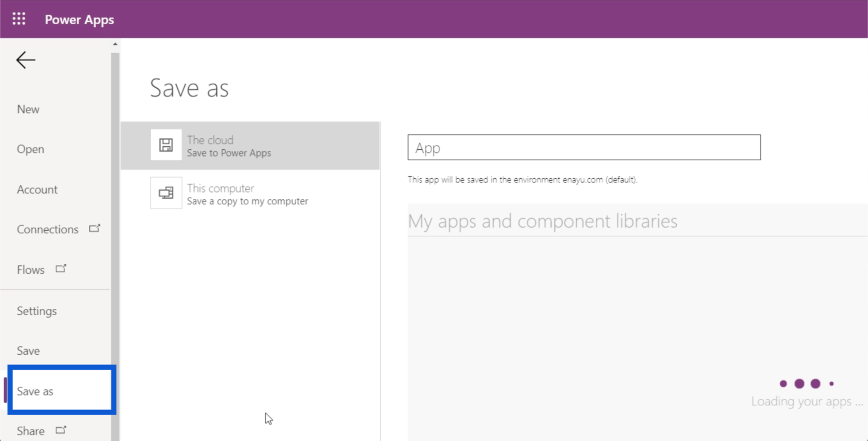Click the environment enayu.com notice text
Viewport: 868px width, 441px height.
click(522, 180)
